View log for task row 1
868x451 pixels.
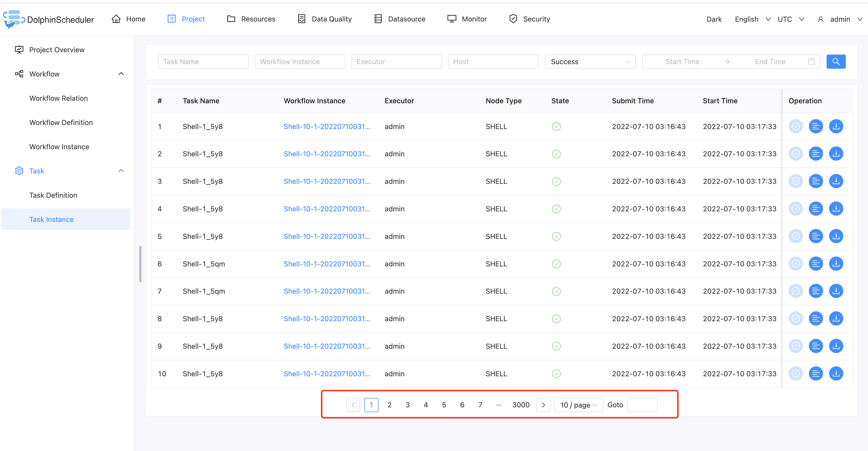pos(815,127)
